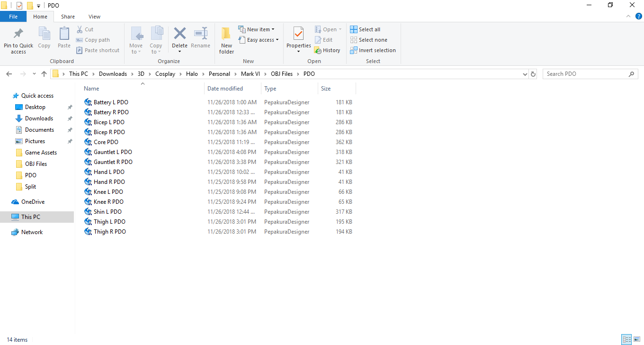Image resolution: width=644 pixels, height=345 pixels.
Task: Open Properties with the checkmark icon
Action: coord(298,34)
